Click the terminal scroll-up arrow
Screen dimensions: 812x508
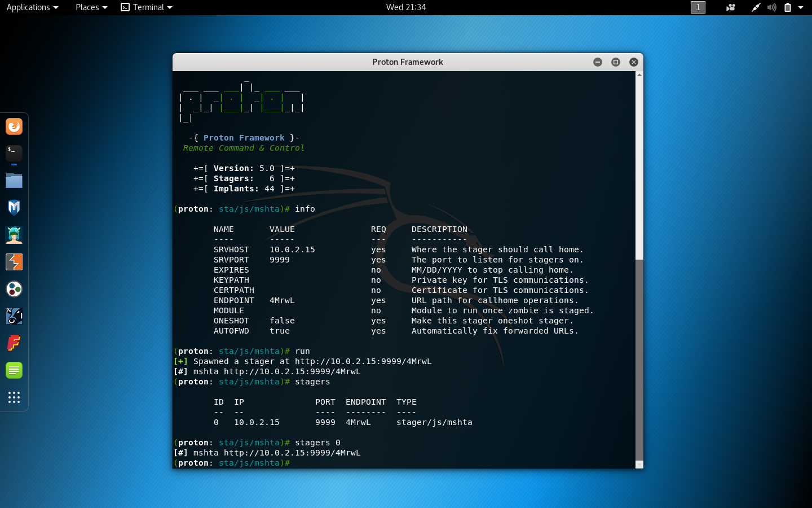click(639, 75)
